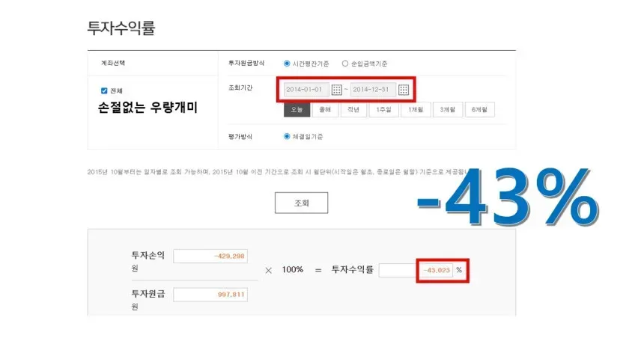Open the start date calendar picker icon
This screenshot has width=644, height=362.
(336, 90)
